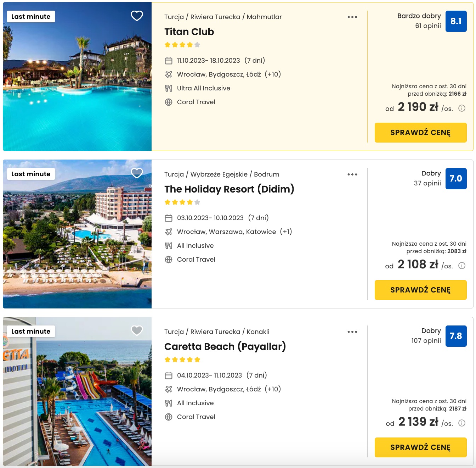Click Sprawdź cenę for The Holiday Resort
The image size is (476, 468).
421,290
